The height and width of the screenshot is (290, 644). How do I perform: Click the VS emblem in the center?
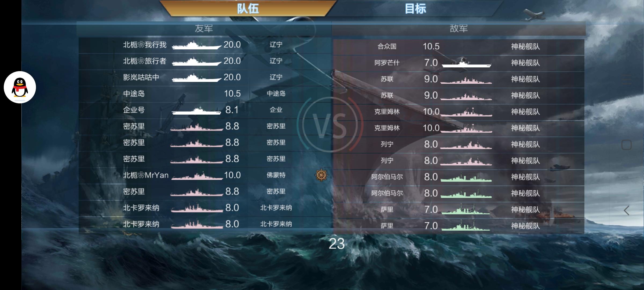pos(330,125)
